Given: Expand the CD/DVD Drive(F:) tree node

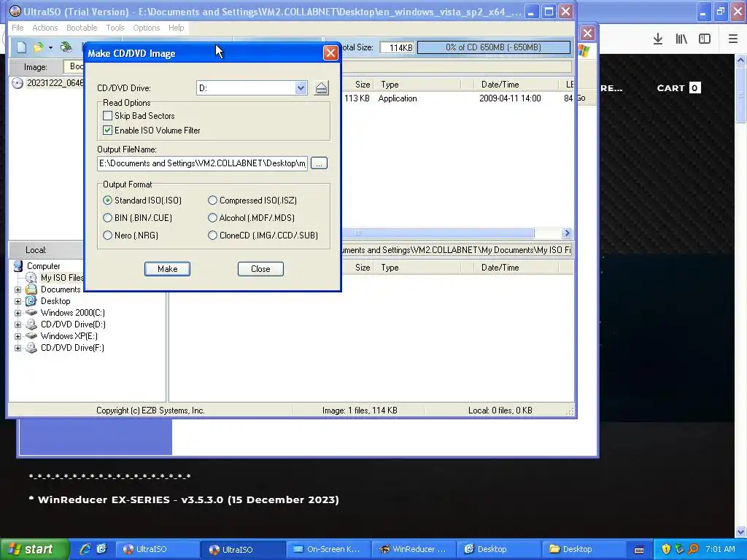Looking at the screenshot, I should 18,348.
